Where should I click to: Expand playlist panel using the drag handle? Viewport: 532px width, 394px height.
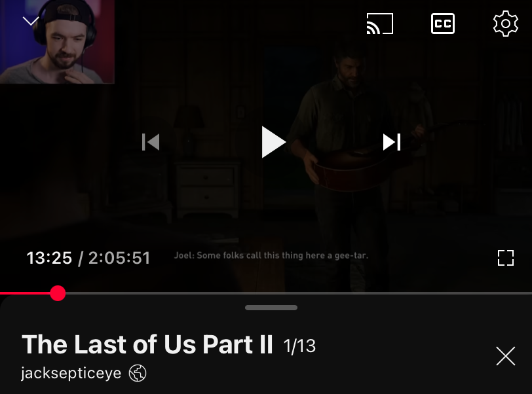271,308
